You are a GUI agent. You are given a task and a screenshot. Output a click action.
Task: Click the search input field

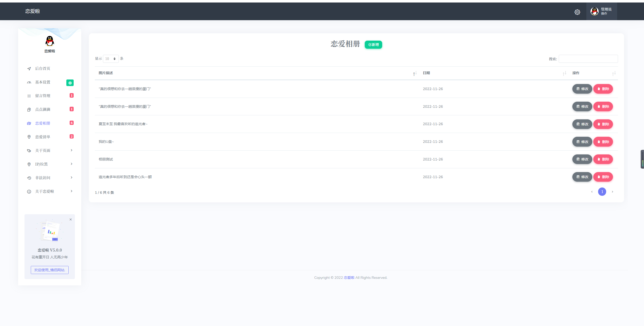588,59
